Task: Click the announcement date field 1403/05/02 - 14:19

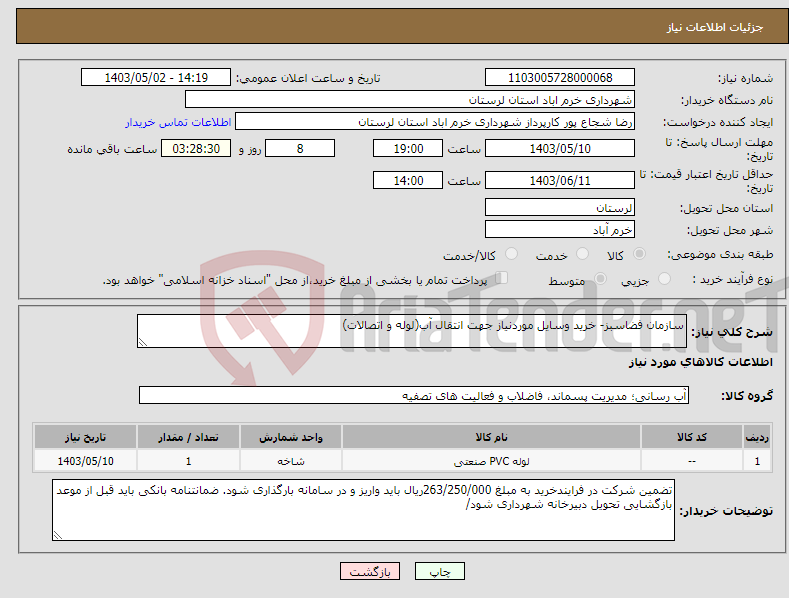Action: point(156,78)
